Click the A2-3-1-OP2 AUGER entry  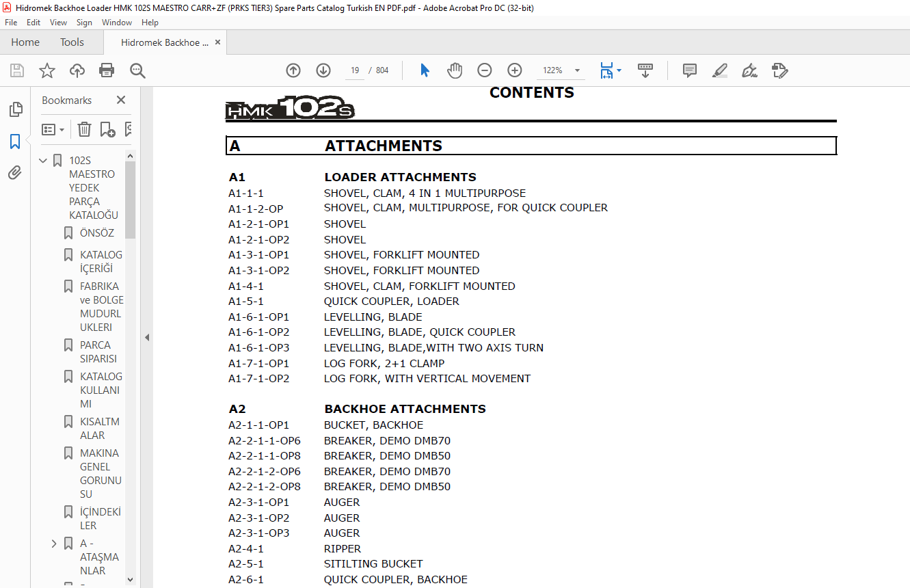click(x=294, y=518)
